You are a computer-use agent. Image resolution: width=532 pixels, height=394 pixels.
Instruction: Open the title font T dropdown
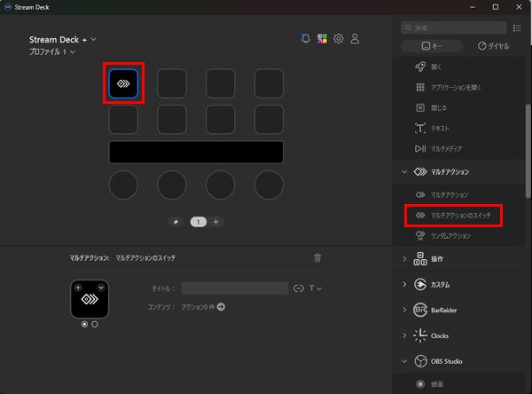click(x=315, y=288)
